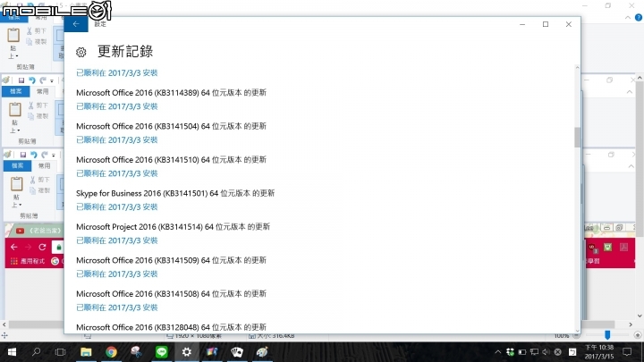This screenshot has width=644, height=362.
Task: Click Paste clipboard icon in topmost Paint window
Action: (x=13, y=35)
